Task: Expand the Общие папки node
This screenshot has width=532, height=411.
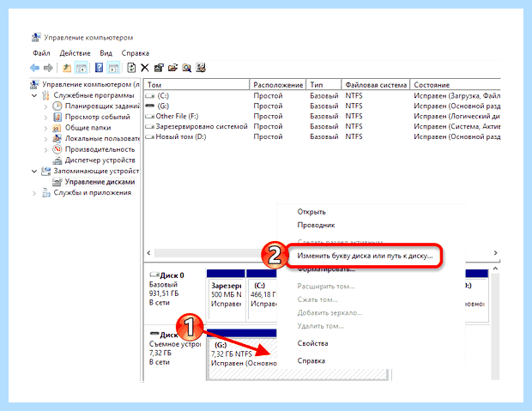Action: [45, 129]
